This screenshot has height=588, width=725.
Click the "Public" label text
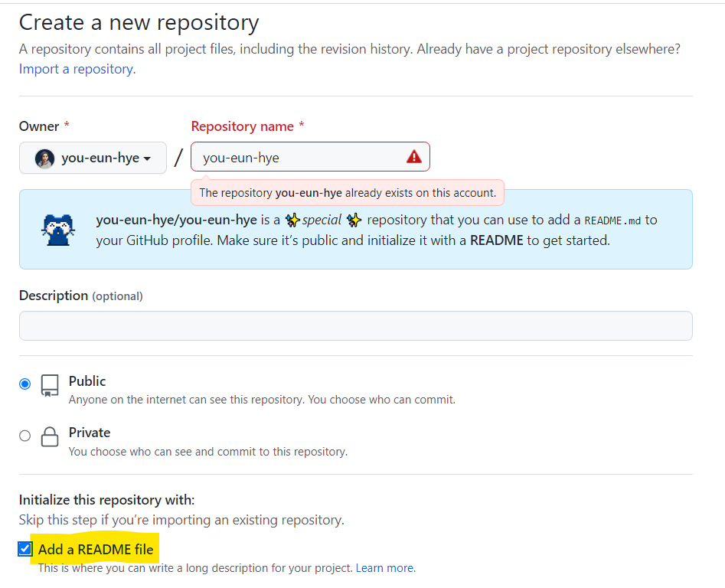pos(87,381)
